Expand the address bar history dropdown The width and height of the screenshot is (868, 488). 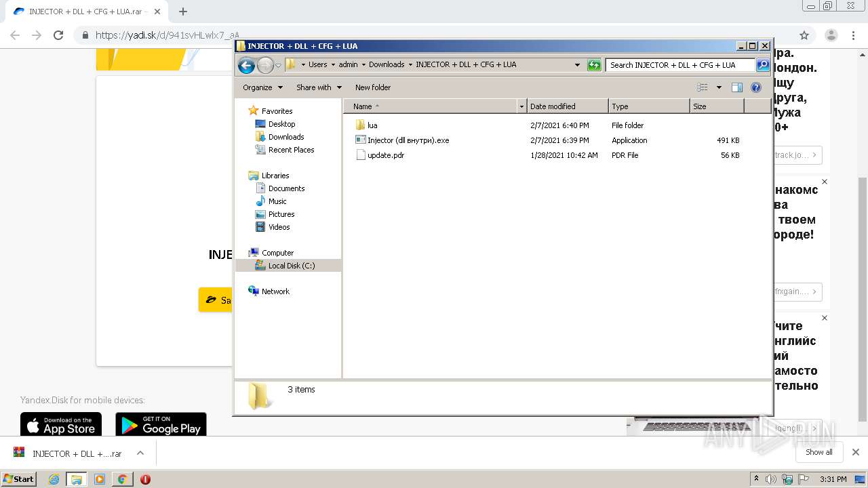577,65
